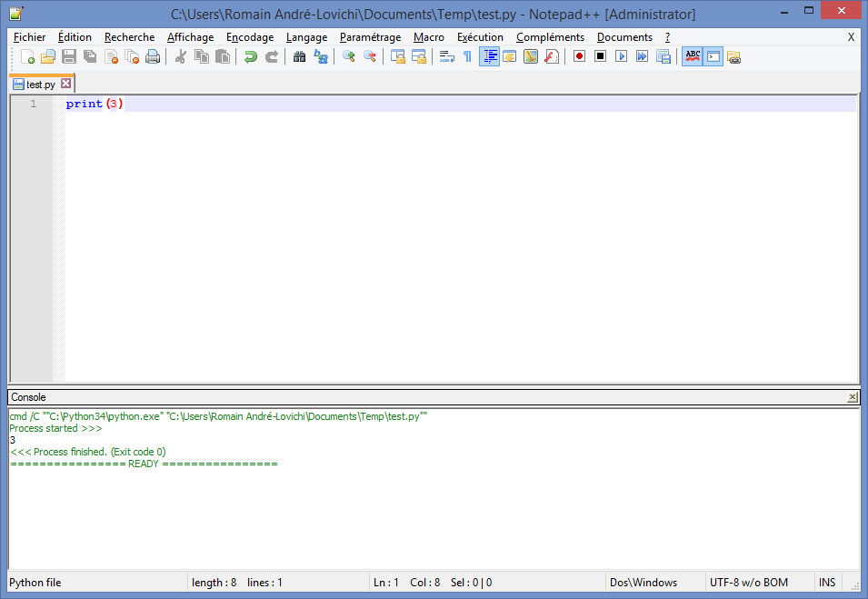Zoom out using the magnifier minus icon
The height and width of the screenshot is (599, 868).
click(x=369, y=56)
